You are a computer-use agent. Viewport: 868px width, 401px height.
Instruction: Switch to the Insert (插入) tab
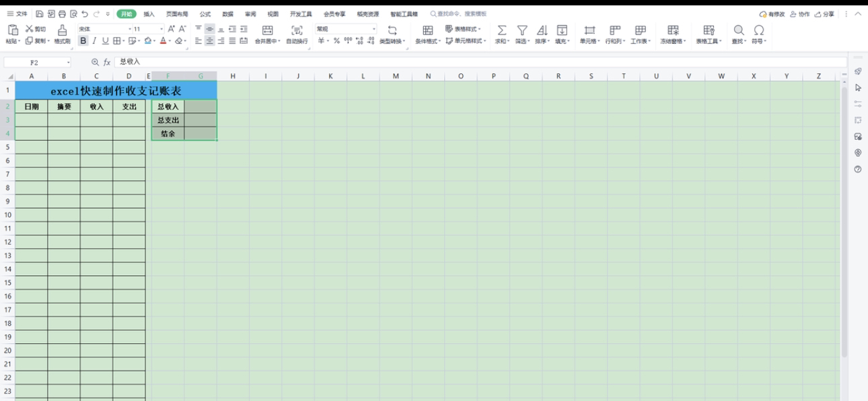pyautogui.click(x=149, y=13)
